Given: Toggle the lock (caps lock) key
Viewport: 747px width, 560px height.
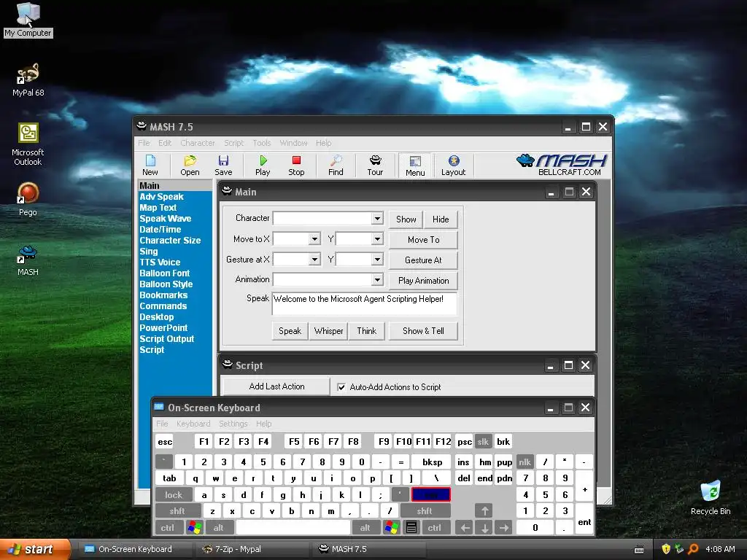Looking at the screenshot, I should point(174,495).
